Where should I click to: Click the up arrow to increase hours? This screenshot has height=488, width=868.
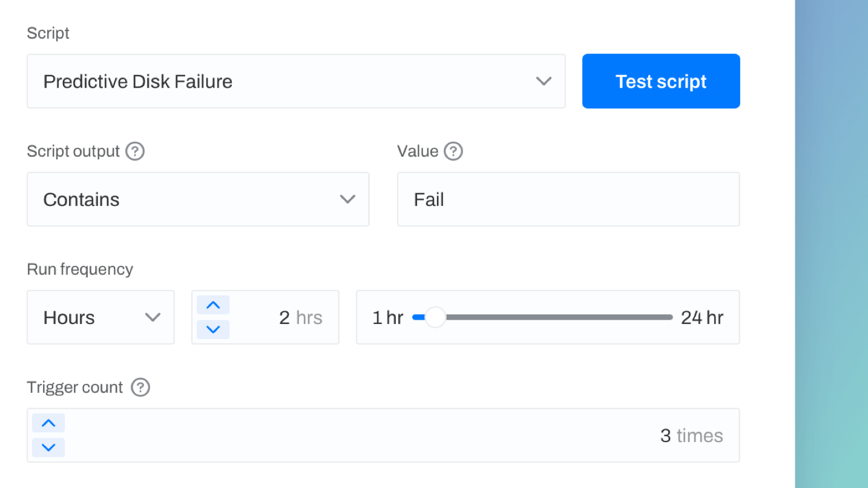(x=213, y=305)
